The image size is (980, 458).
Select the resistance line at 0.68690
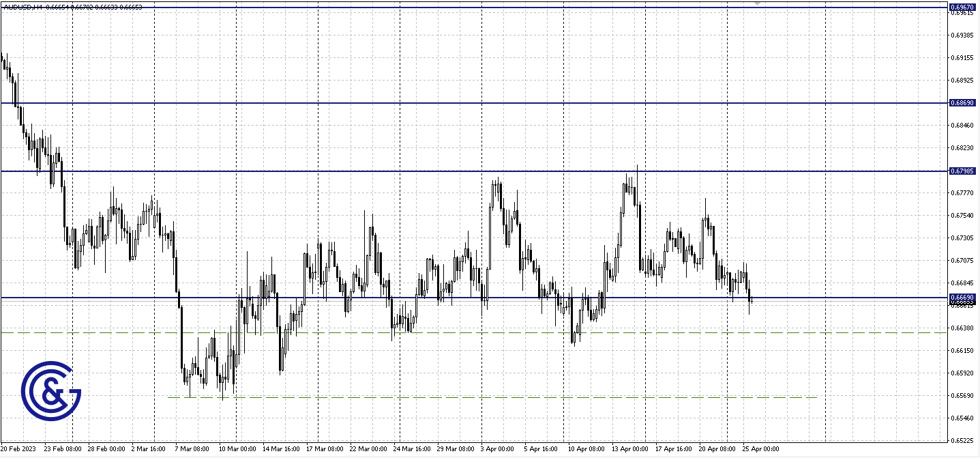tap(409, 102)
